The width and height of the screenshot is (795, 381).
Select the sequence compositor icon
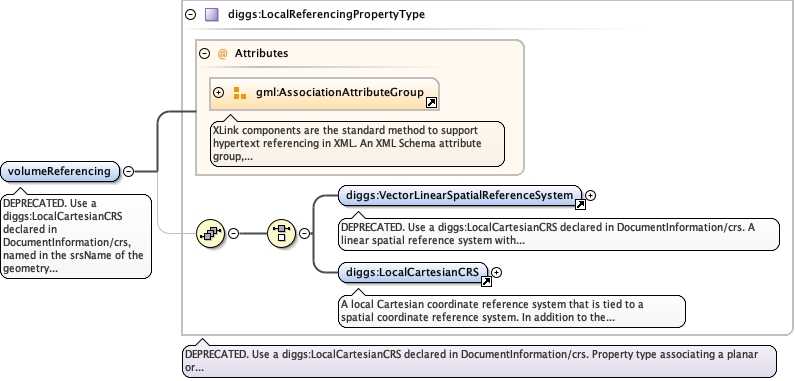coord(210,233)
